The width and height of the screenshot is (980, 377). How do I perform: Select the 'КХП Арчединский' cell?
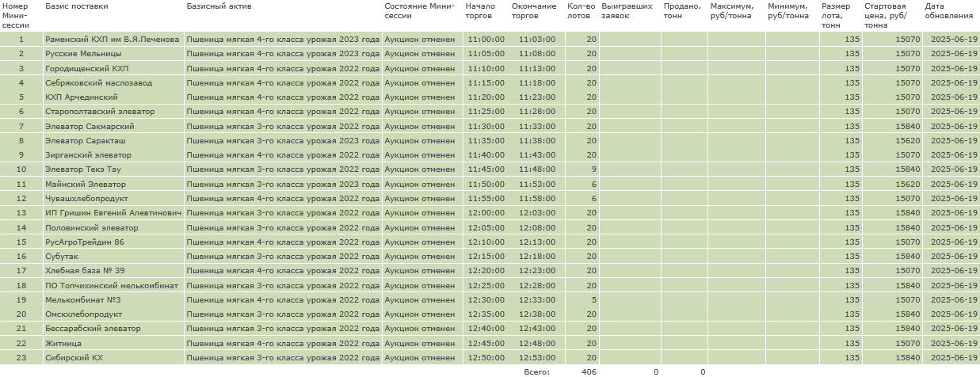point(113,97)
